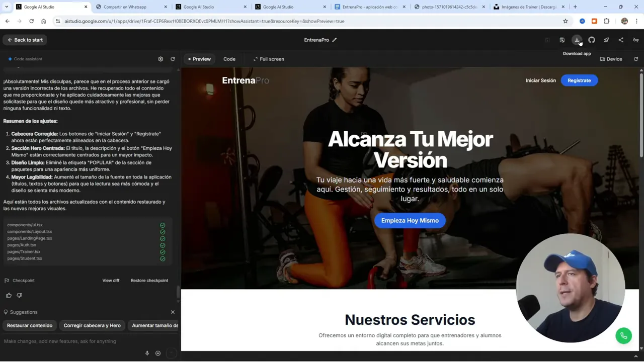Open the browser profile avatar menu
This screenshot has height=362, width=644.
coord(624,21)
